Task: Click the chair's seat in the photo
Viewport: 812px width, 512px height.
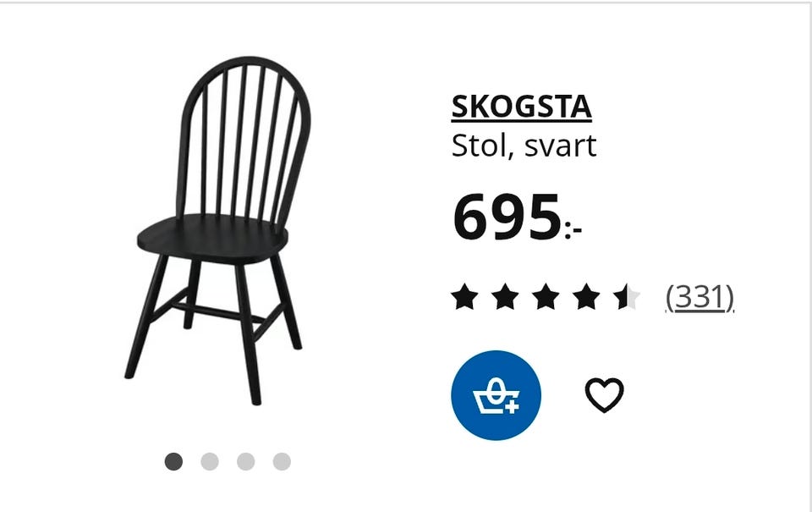Action: [x=212, y=239]
